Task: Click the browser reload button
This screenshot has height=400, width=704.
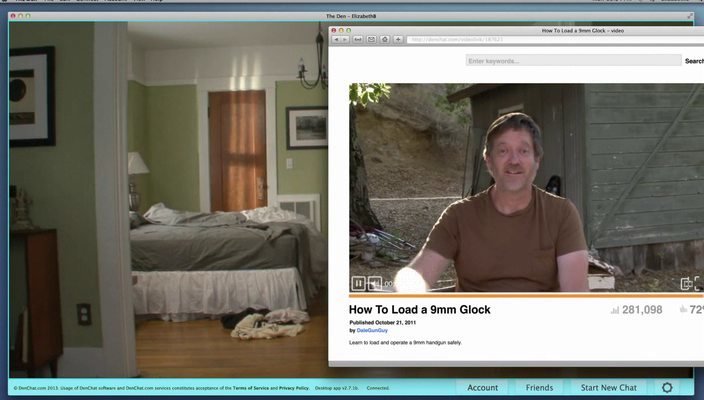Action: (356, 39)
